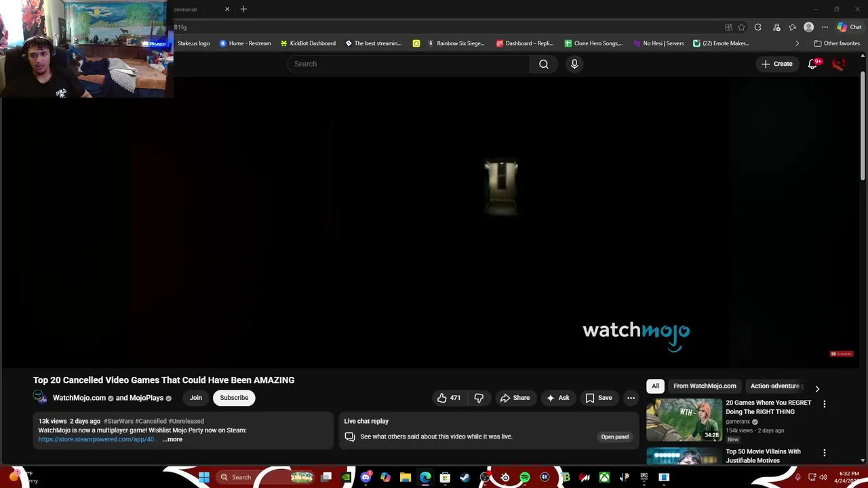Save the video to a playlist
The image size is (868, 488).
point(599,398)
